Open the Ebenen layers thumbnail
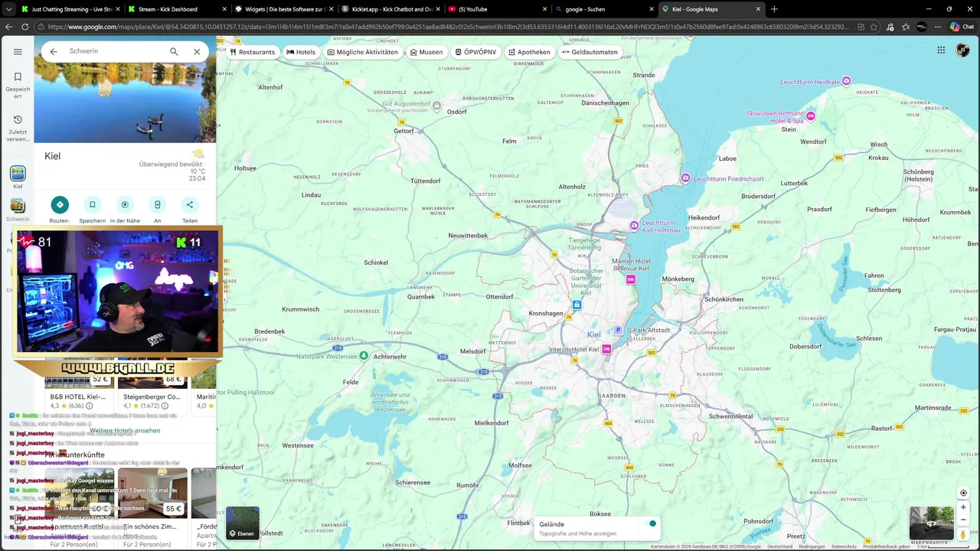This screenshot has height=551, width=980. [243, 523]
